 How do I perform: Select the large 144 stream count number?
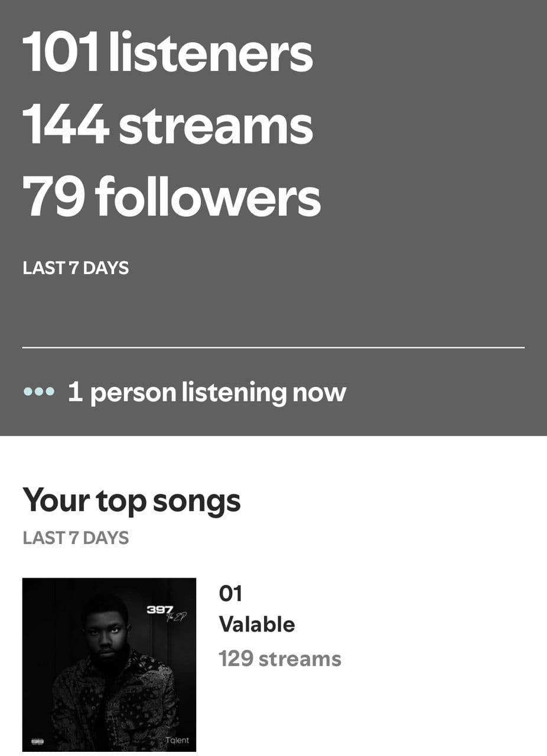(66, 125)
